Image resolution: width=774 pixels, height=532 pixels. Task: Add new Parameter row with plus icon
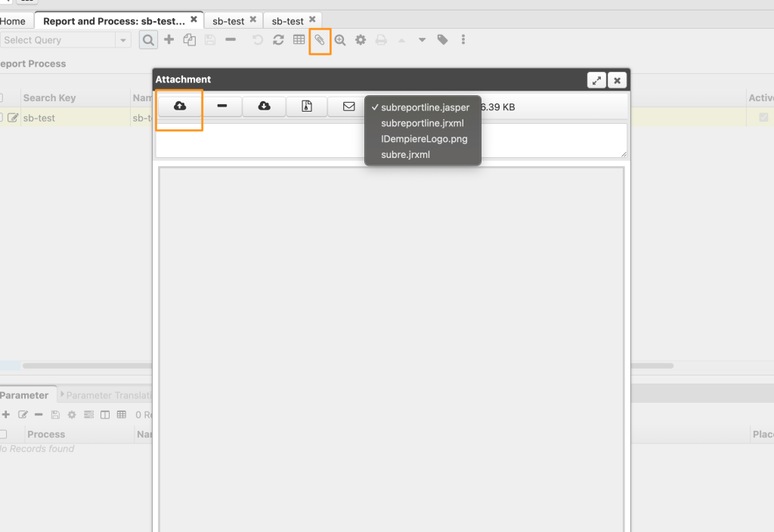tap(6, 415)
